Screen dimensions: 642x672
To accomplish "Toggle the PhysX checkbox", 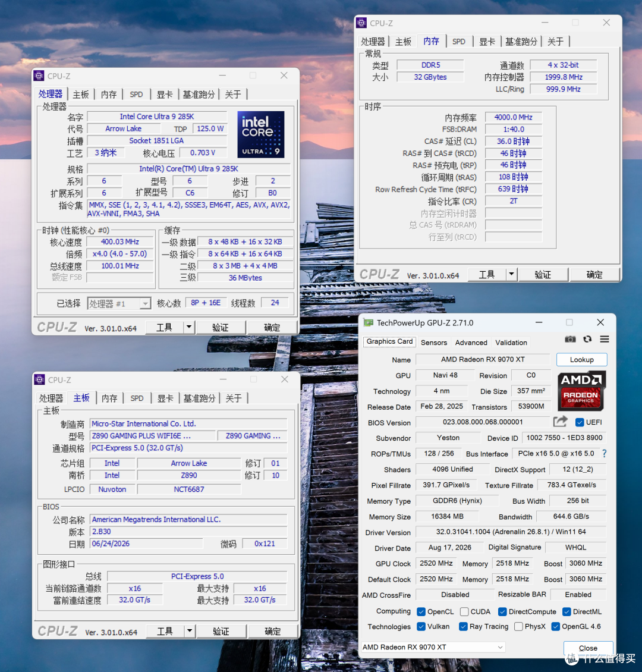I will click(518, 627).
